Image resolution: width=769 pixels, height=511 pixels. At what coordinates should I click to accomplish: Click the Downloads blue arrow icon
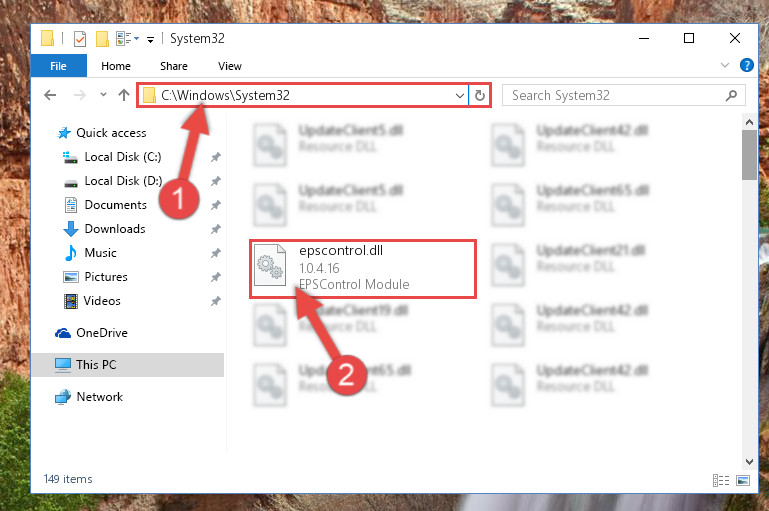pyautogui.click(x=71, y=229)
